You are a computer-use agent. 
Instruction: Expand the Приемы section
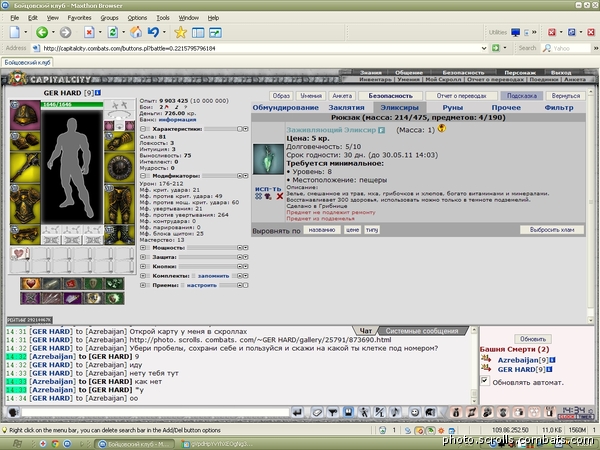click(x=143, y=285)
